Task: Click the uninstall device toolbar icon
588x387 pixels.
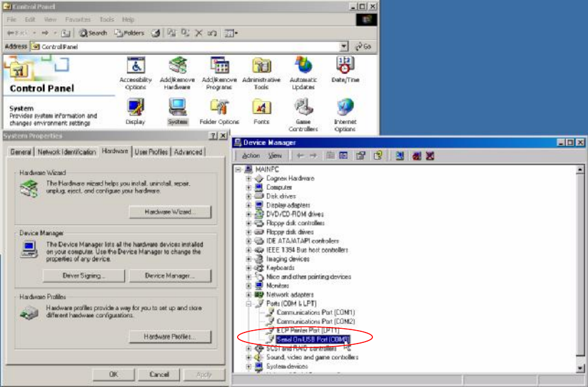Action: (430, 156)
